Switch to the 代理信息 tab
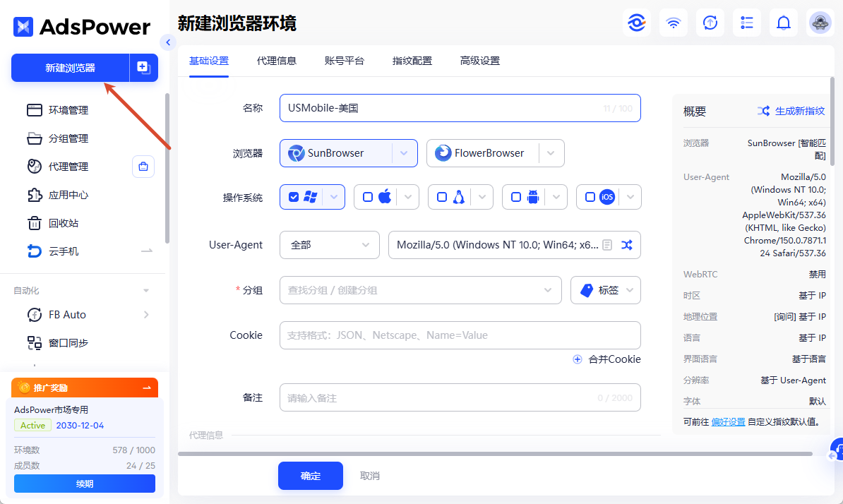Viewport: 843px width, 504px height. point(276,61)
